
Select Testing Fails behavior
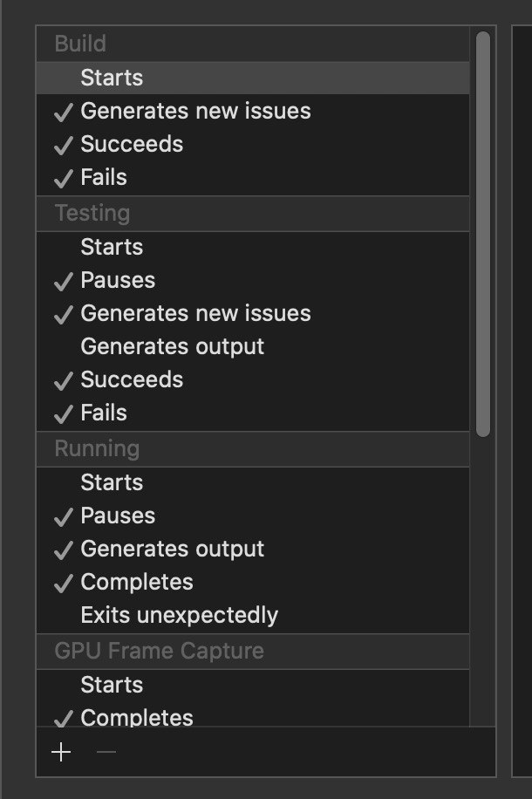(104, 413)
